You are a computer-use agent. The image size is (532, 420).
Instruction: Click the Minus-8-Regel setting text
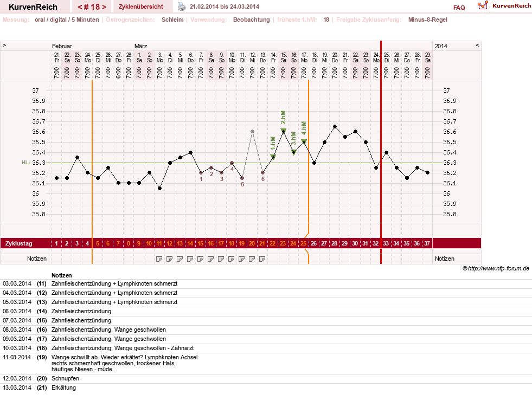[427, 20]
